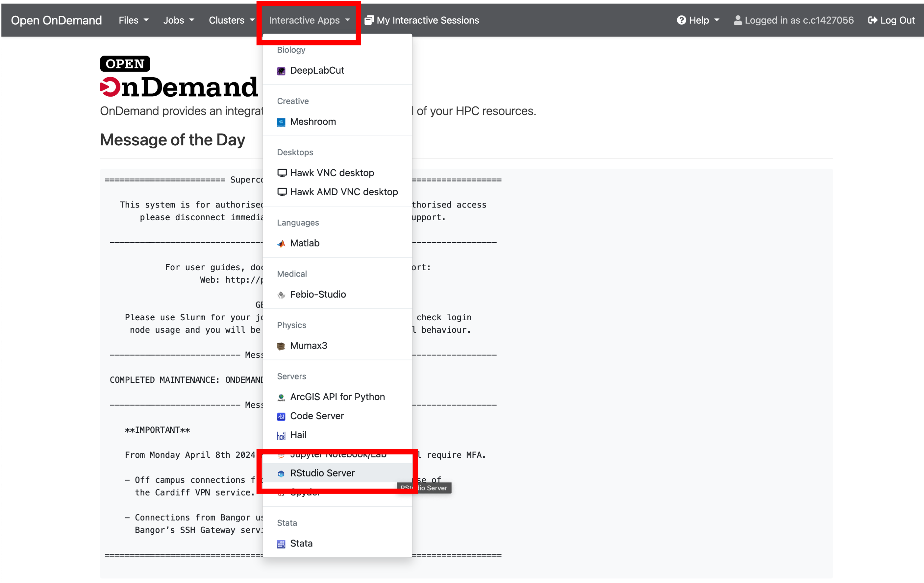Select Hail in Servers list
The image size is (924, 583).
click(x=337, y=435)
